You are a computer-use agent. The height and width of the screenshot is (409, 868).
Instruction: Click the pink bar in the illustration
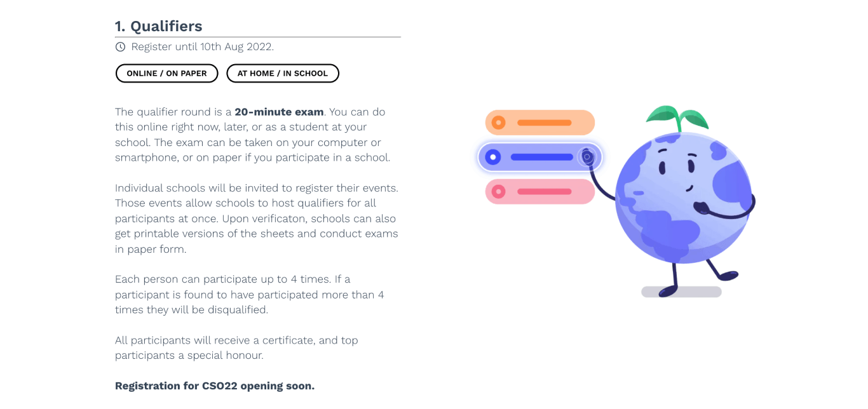pyautogui.click(x=544, y=191)
